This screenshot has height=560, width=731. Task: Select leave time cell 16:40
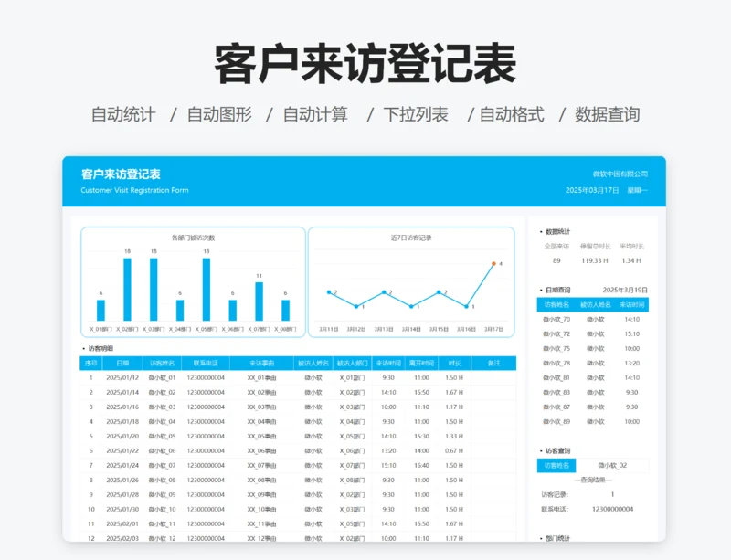click(x=421, y=465)
